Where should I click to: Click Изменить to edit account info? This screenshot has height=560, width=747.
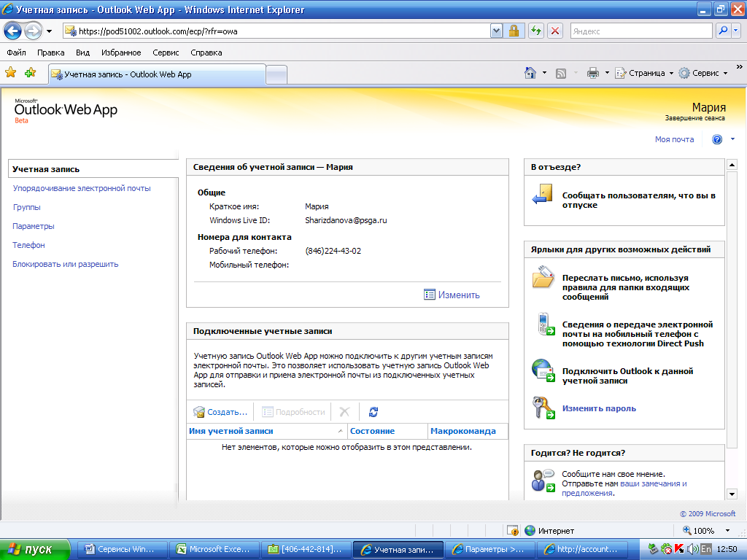coord(452,295)
